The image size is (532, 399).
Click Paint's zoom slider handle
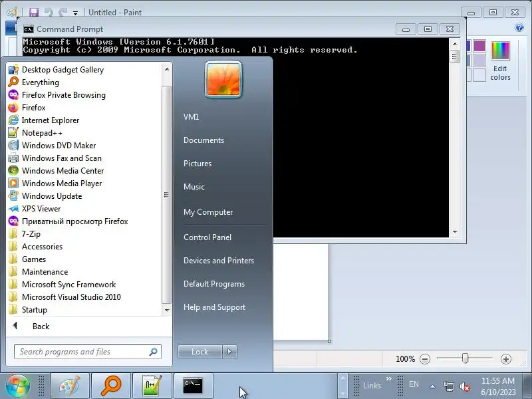pos(465,358)
